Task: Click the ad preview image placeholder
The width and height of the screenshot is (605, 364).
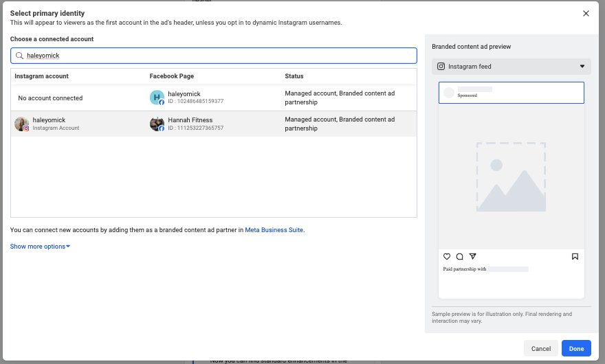Action: (511, 177)
